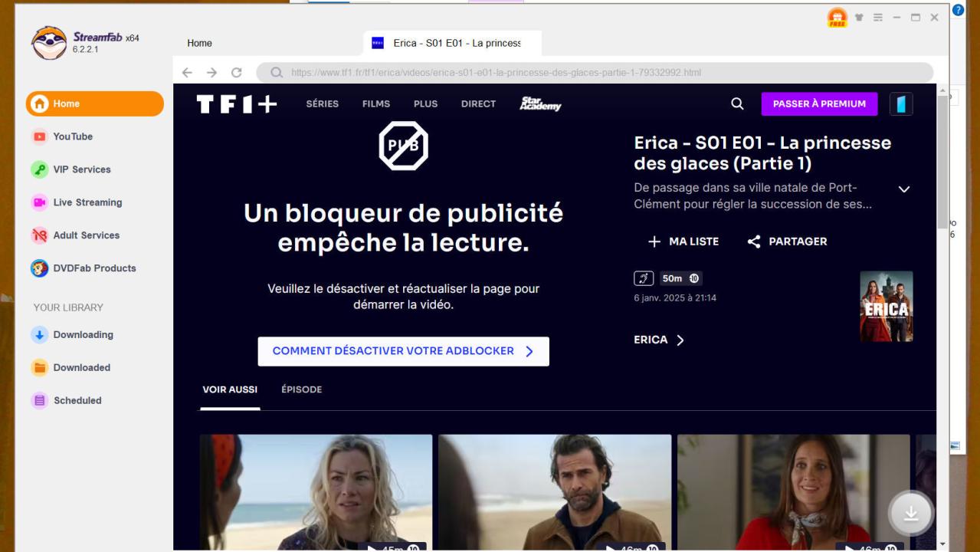Click the page scrollbar down arrow
The width and height of the screenshot is (980, 552).
(942, 544)
